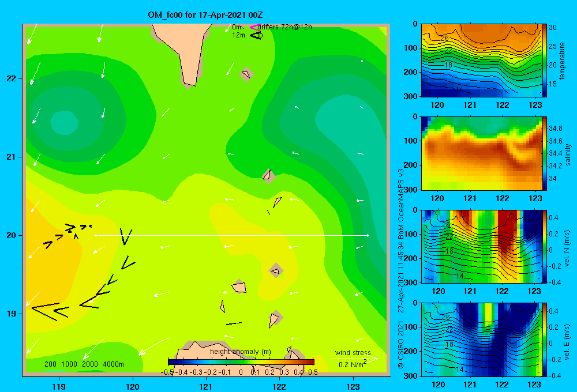This screenshot has height=392, width=577.
Task: Click latitude label '19' on the main map
Action: (x=12, y=314)
